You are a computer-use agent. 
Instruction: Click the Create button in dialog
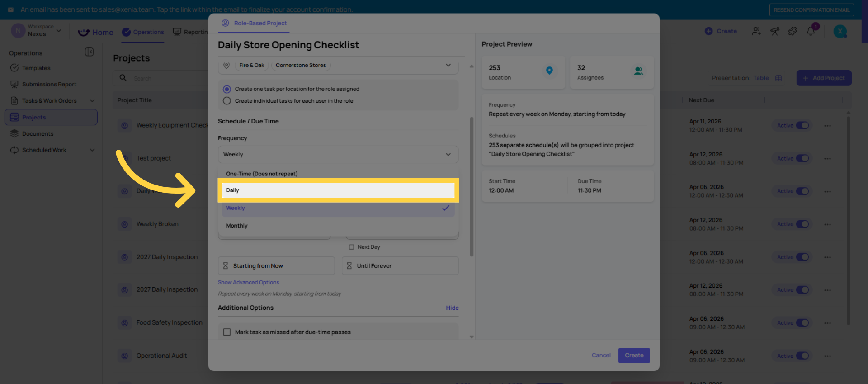coord(634,356)
